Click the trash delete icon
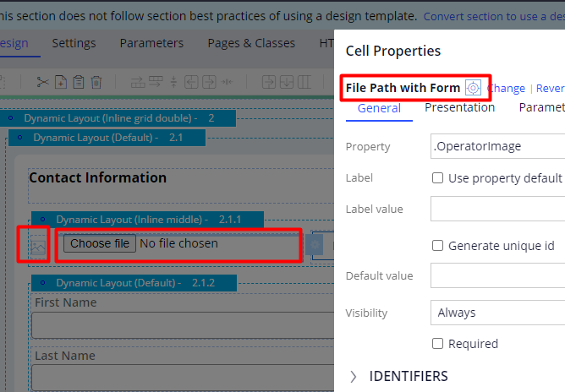The height and width of the screenshot is (392, 565). tap(96, 82)
